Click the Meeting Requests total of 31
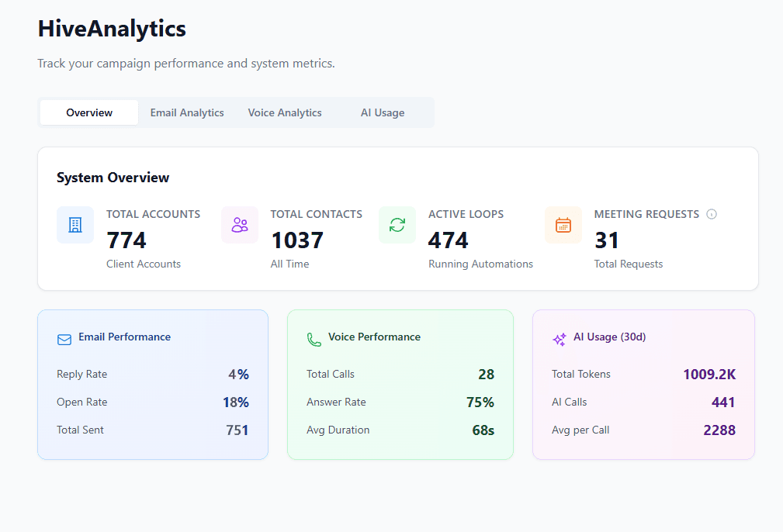This screenshot has width=783, height=532. point(606,240)
